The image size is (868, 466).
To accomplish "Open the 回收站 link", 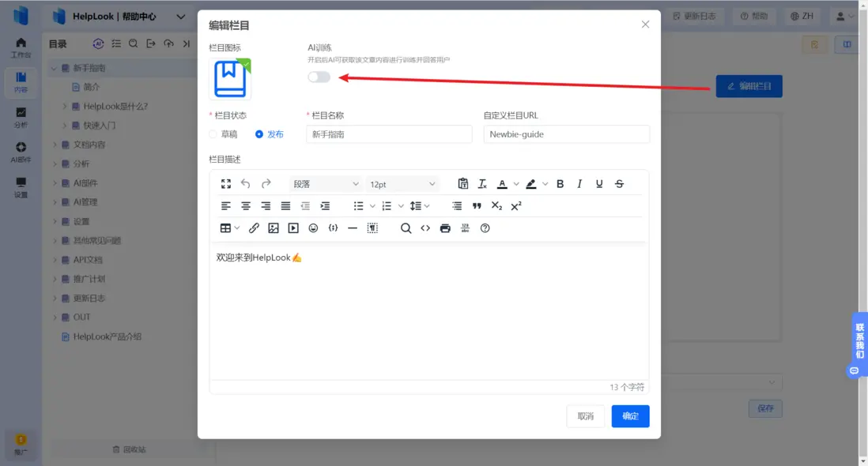I will coord(129,449).
